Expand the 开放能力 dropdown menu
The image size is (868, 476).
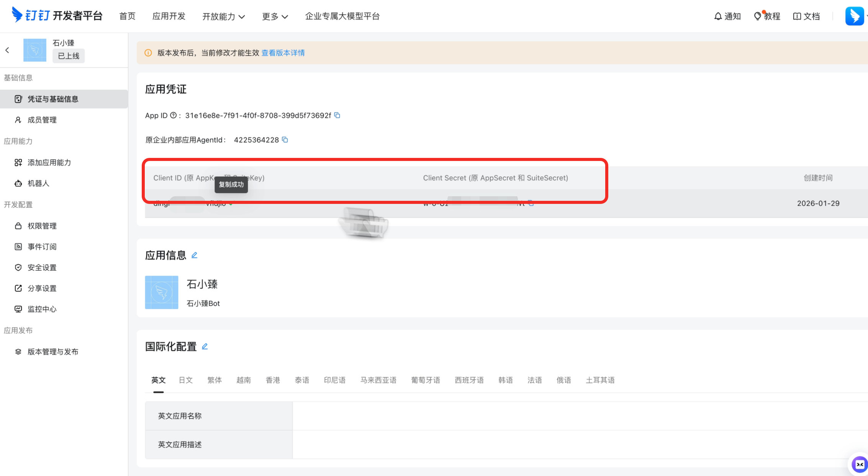(x=224, y=16)
